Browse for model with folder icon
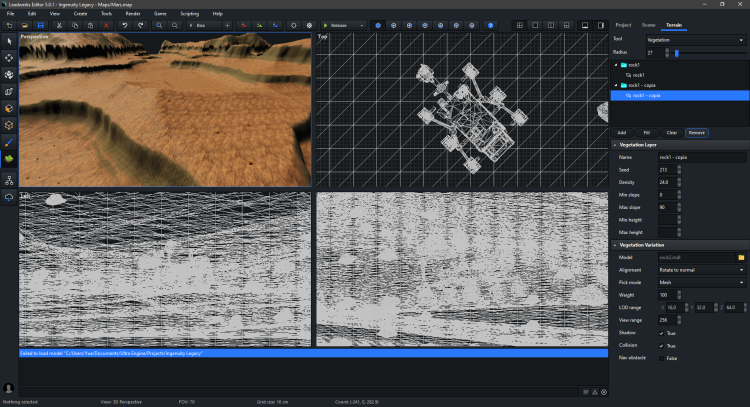 click(x=741, y=257)
